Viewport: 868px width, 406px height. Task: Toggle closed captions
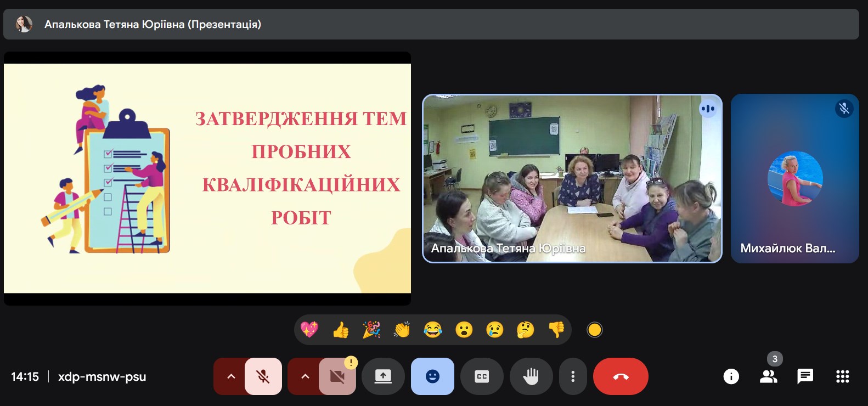click(482, 376)
